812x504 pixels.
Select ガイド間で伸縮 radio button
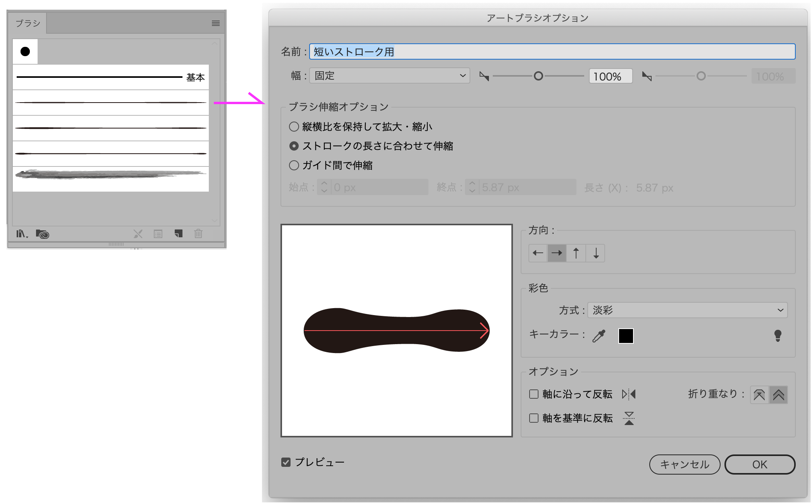(294, 165)
